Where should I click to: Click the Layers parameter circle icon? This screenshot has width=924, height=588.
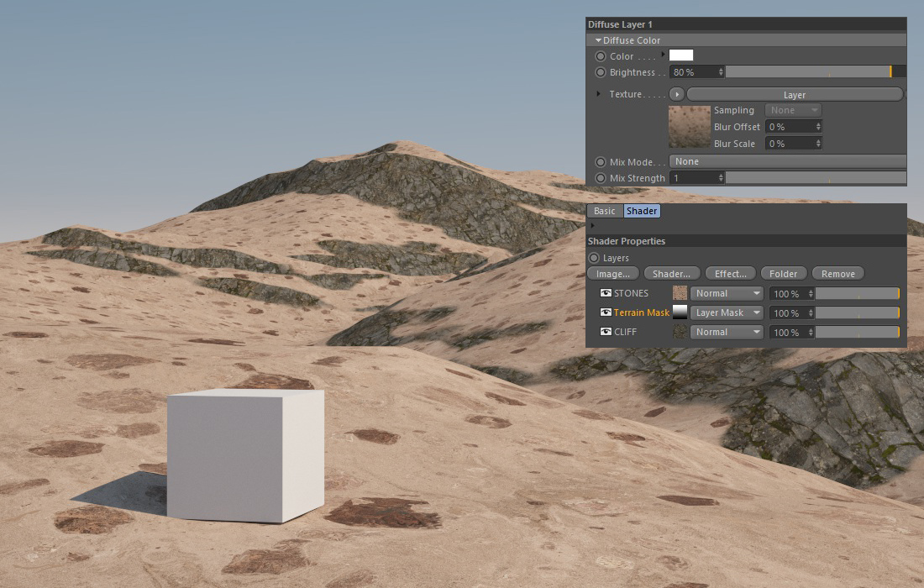[x=594, y=258]
